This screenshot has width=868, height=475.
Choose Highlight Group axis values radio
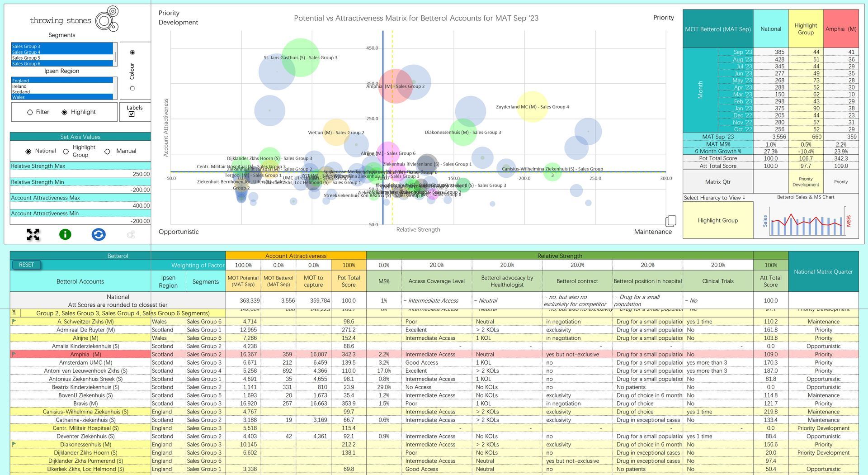(66, 152)
